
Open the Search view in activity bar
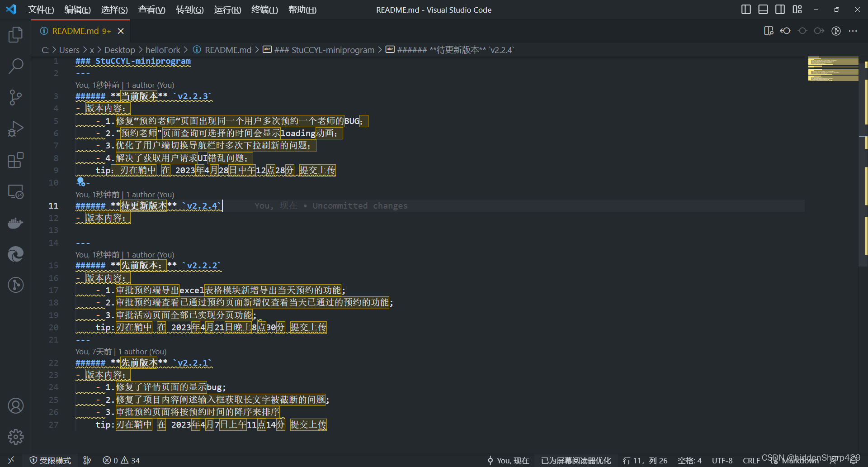(x=15, y=66)
